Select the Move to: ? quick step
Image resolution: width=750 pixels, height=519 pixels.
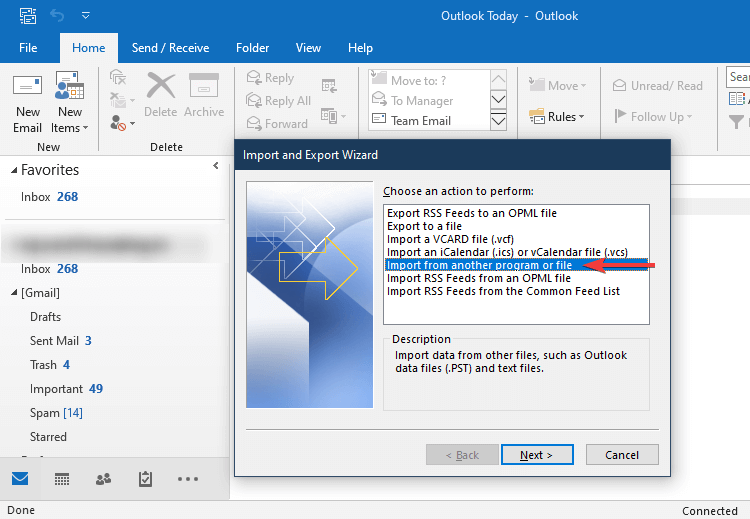pos(429,80)
